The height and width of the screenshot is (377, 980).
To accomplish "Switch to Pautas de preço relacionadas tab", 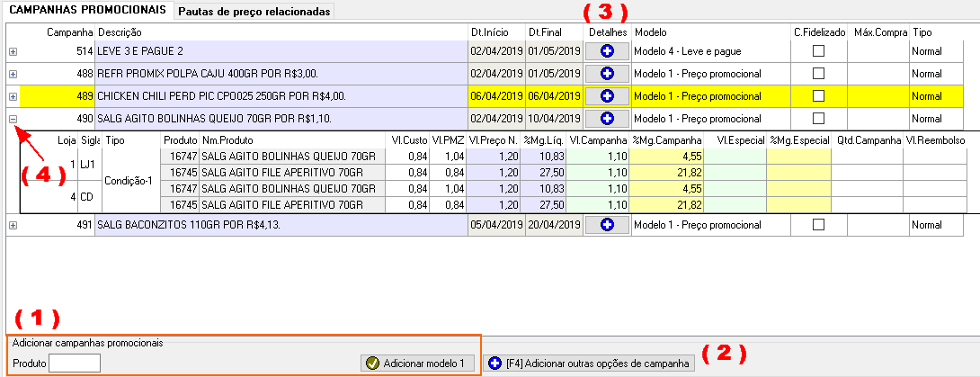I will coord(254,12).
